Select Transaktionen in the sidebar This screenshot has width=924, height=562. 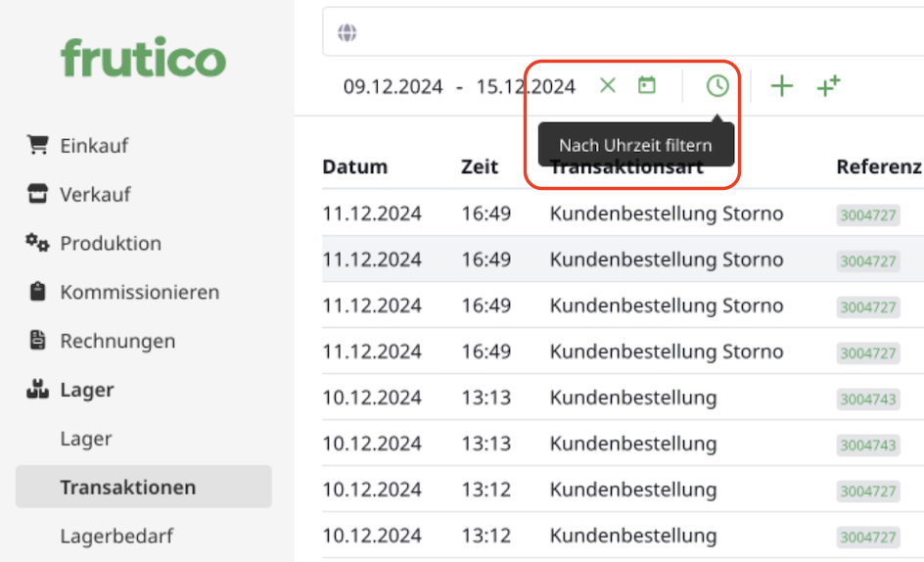pos(127,488)
